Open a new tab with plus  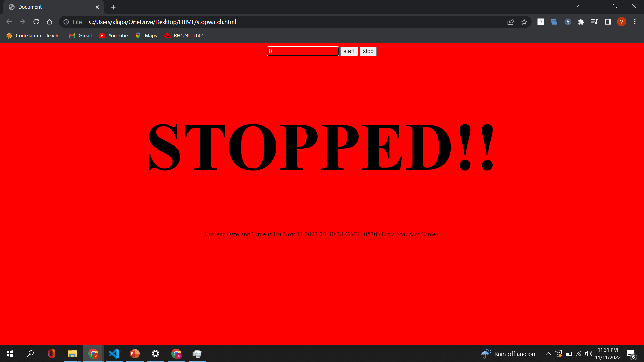pos(113,7)
